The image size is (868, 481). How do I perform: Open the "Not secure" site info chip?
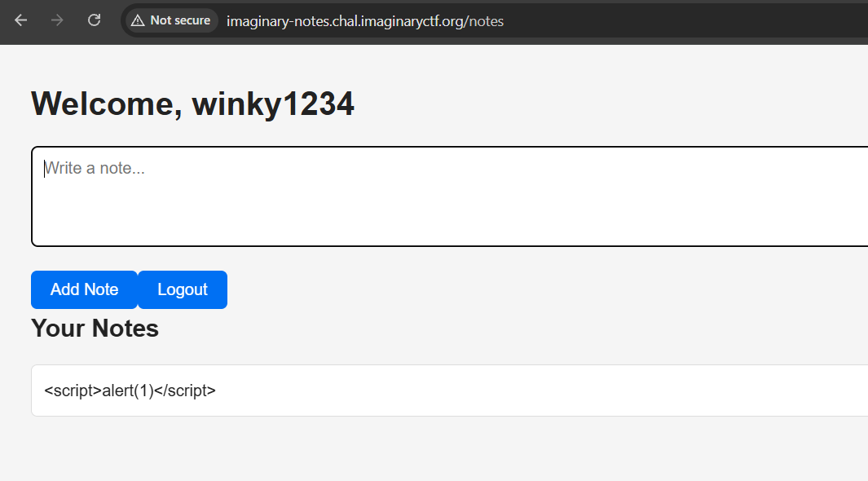click(170, 20)
